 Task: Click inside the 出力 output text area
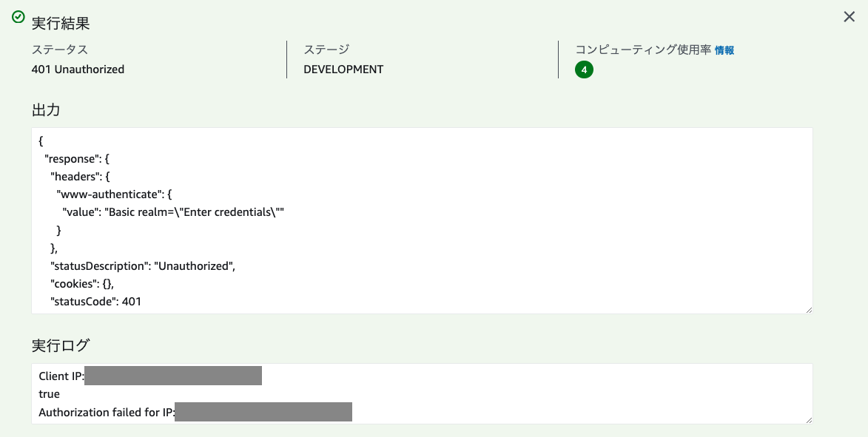point(422,220)
